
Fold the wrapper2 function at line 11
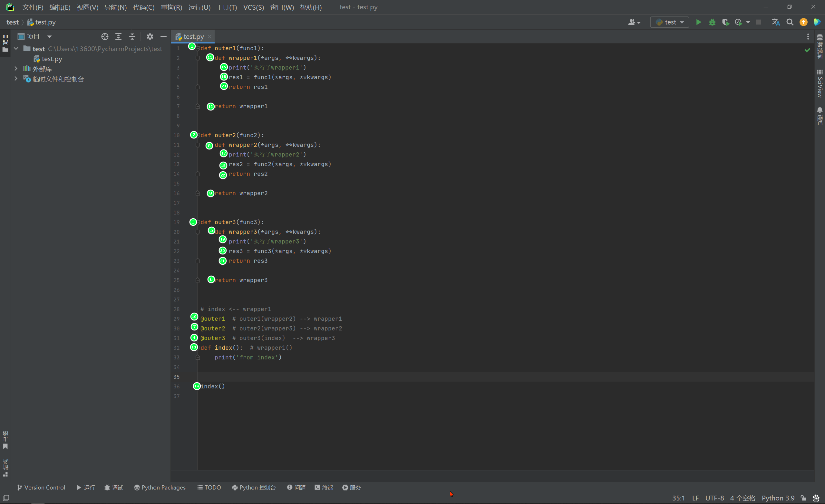[x=198, y=145]
